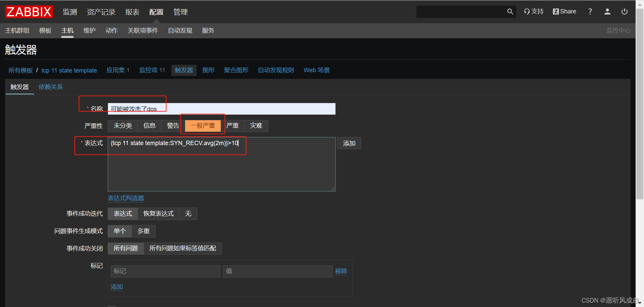Set severity to 警告
The width and height of the screenshot is (644, 307).
(173, 126)
